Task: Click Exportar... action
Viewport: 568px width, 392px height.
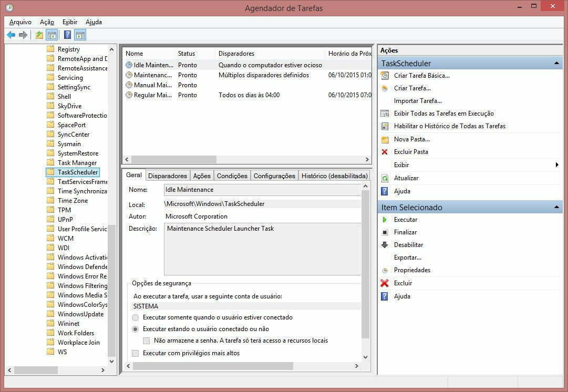Action: [408, 257]
